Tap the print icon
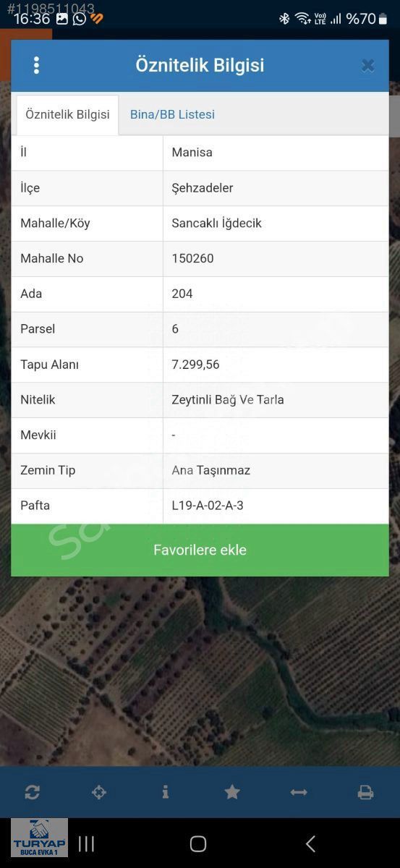400x868 pixels. tap(365, 792)
